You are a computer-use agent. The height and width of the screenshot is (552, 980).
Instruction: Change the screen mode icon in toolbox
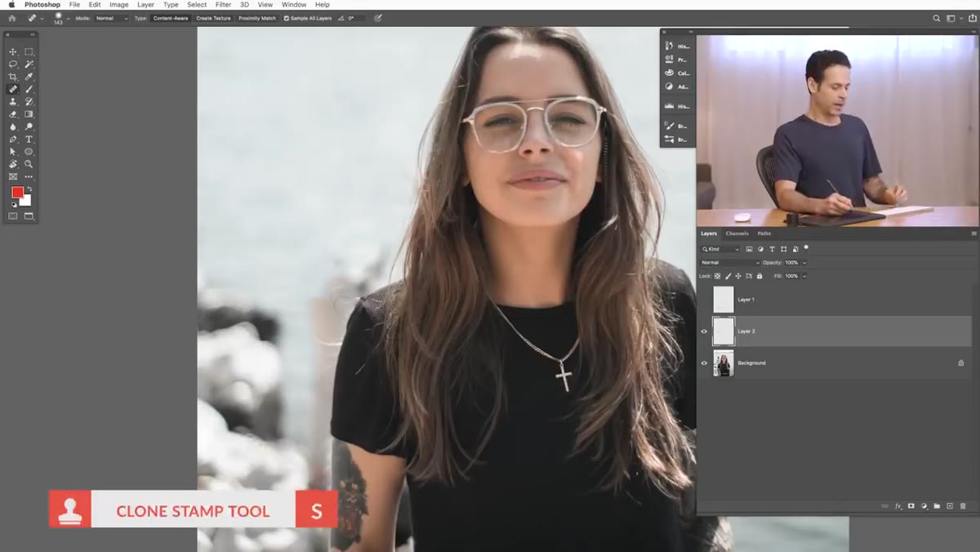(29, 216)
